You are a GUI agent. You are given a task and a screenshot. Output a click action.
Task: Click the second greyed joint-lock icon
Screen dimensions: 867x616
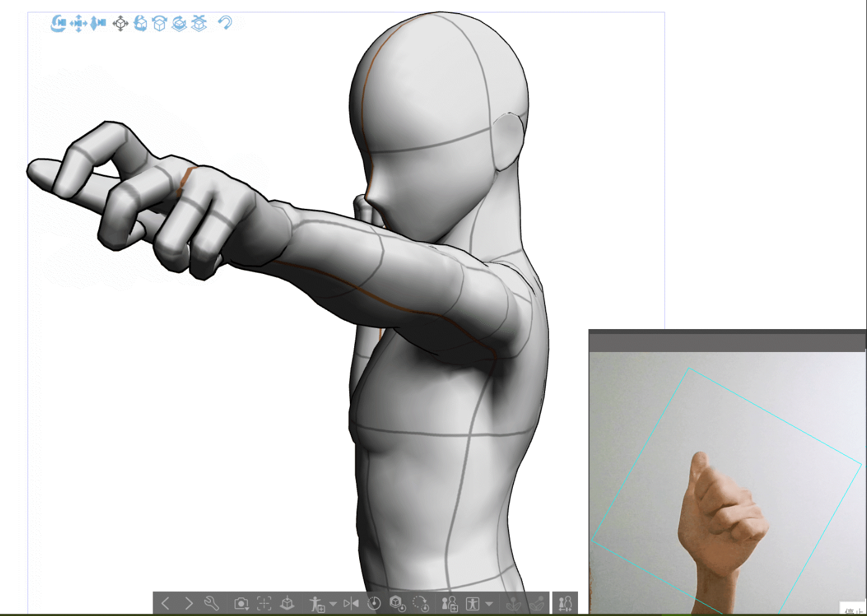(x=537, y=603)
